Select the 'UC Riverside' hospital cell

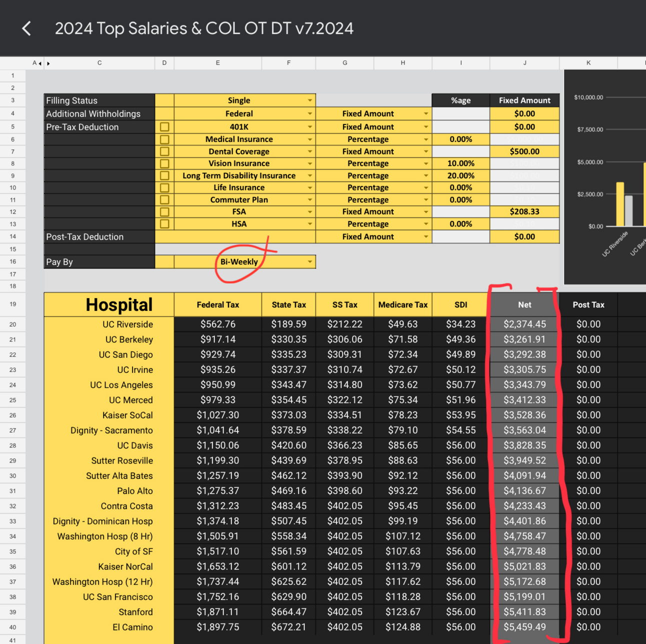(x=109, y=324)
